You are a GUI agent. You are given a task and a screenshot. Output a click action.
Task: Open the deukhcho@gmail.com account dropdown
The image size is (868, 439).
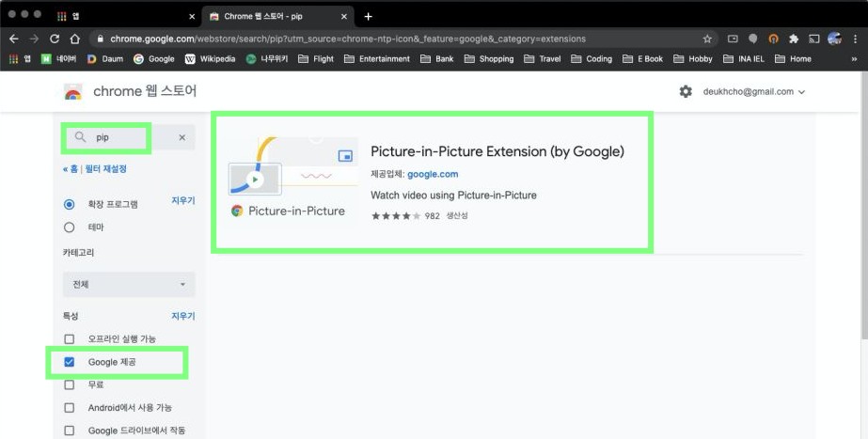(x=754, y=91)
